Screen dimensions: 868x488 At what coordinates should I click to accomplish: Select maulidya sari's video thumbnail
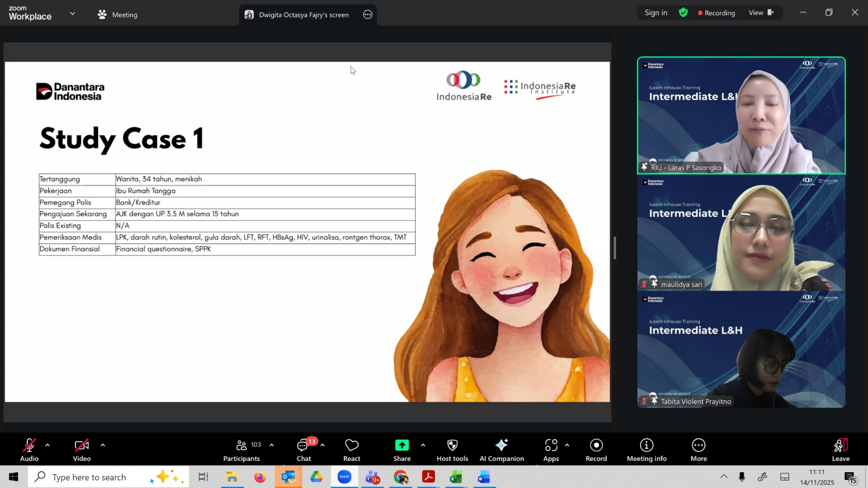[x=741, y=233]
